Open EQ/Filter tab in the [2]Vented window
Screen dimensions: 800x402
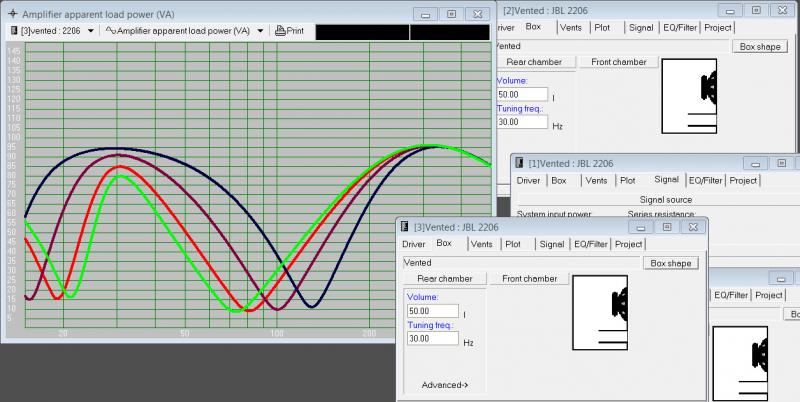point(680,27)
